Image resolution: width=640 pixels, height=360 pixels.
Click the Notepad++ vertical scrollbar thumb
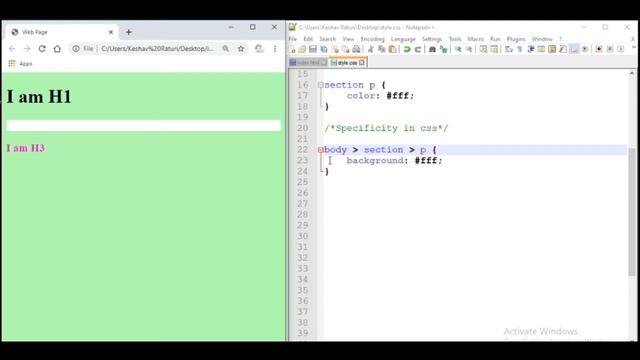[632, 212]
